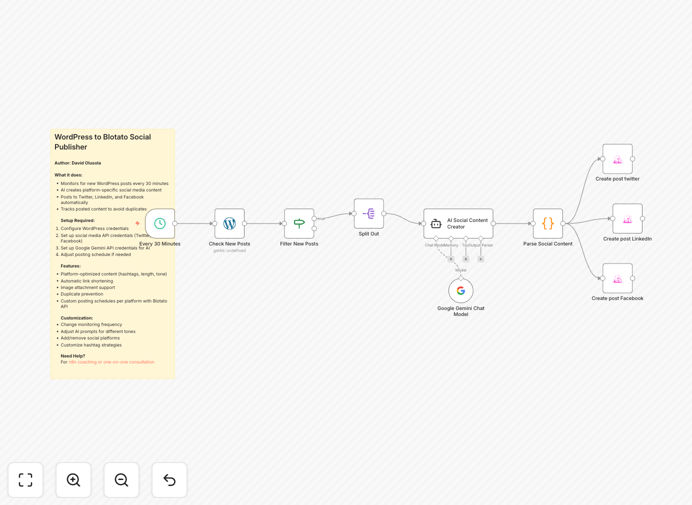Click the Tool plus connector under AI creator
Viewport: 692px width, 505px height.
(466, 259)
